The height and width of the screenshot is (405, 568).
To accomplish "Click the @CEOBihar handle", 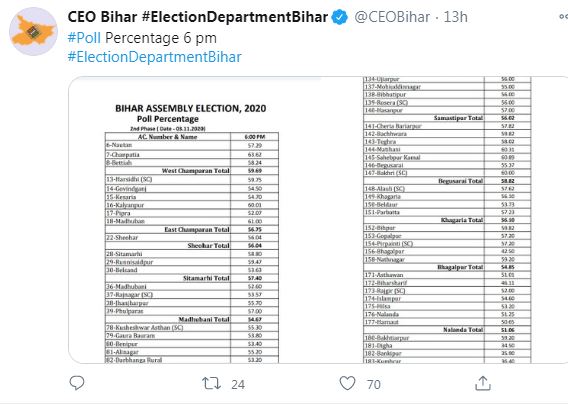I will pyautogui.click(x=392, y=17).
